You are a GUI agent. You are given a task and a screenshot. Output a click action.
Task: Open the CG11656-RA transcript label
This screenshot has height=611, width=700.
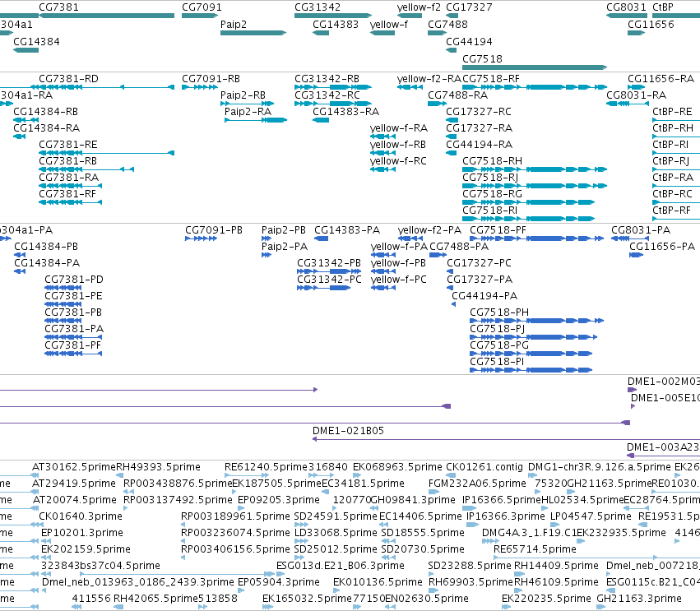[x=661, y=79]
